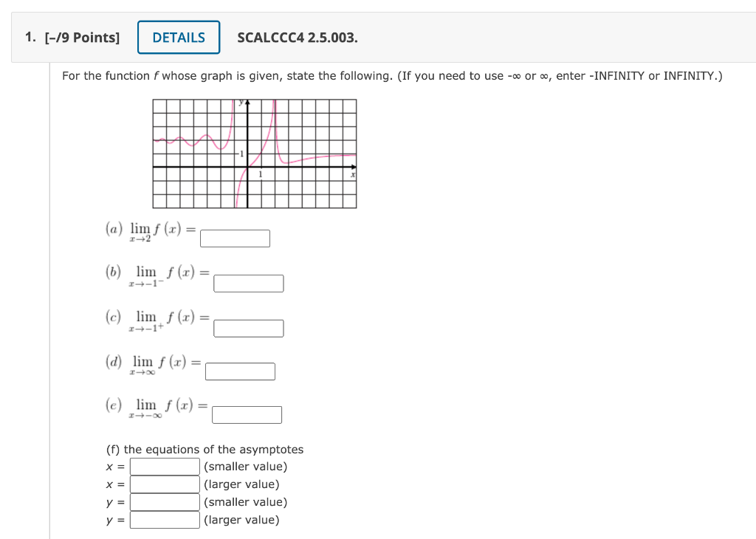756x539 pixels.
Task: Select the SCALCCC4 2.5.003 exercise label
Action: (297, 37)
